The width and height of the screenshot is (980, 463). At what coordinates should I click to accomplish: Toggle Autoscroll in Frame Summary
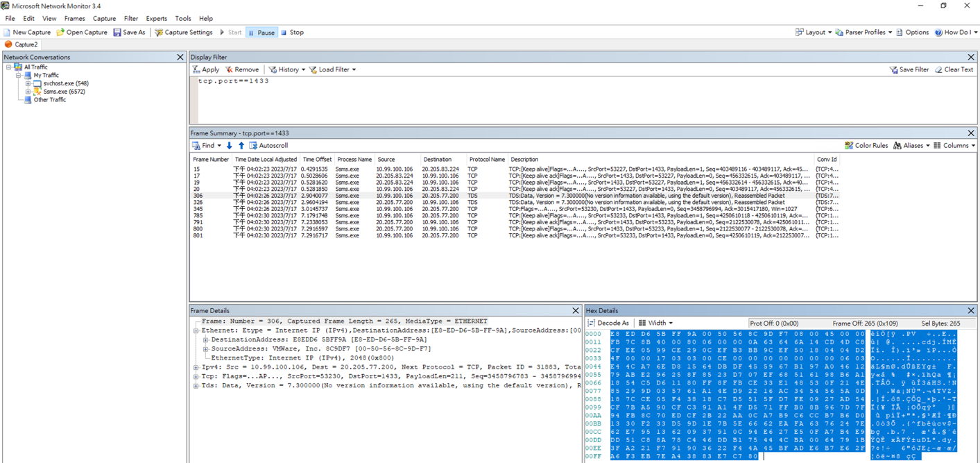point(268,146)
